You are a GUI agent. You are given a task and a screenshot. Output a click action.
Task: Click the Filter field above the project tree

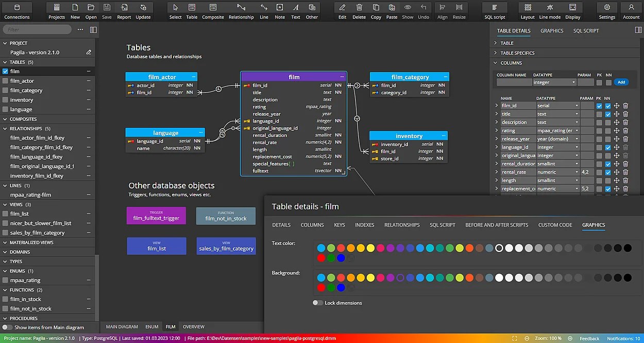pos(36,29)
